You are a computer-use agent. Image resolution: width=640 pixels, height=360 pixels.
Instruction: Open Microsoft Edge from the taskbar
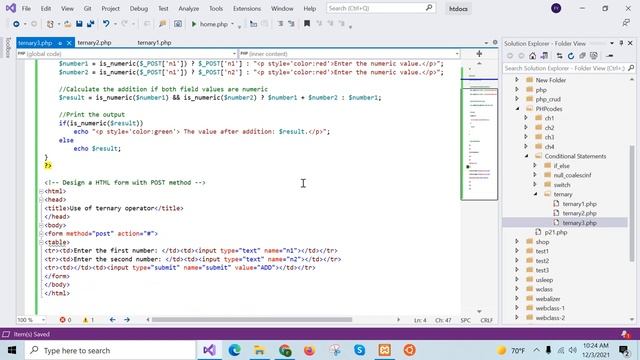pos(235,350)
